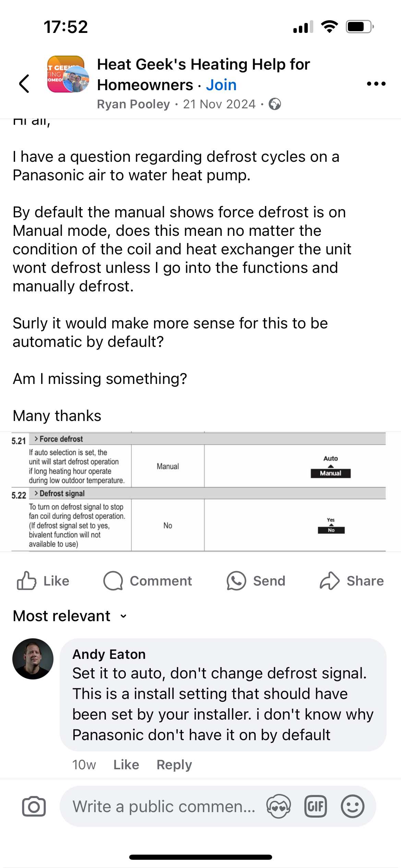Reply to Andy Eaton's comment
Viewport: 401px width, 868px height.
pyautogui.click(x=174, y=764)
